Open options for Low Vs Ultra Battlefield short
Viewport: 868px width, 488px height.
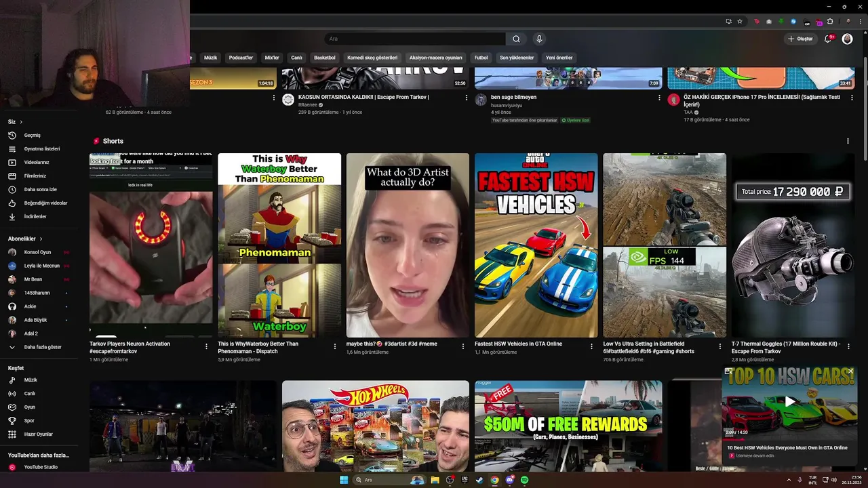tap(719, 346)
